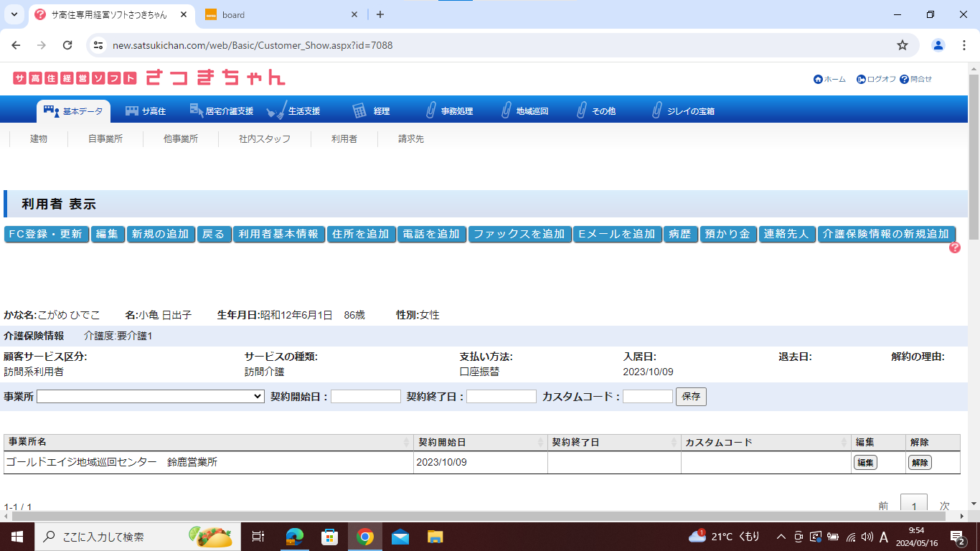The image size is (980, 551).
Task: Expand the 事業所 dropdown list
Action: point(151,397)
